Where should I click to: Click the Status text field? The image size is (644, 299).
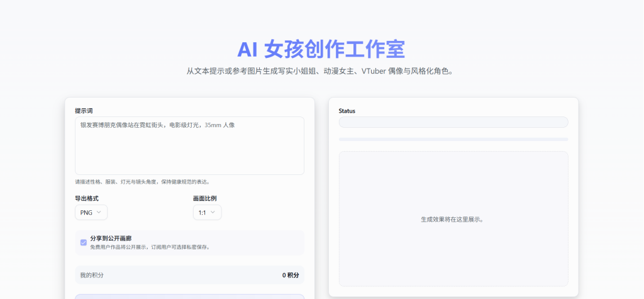click(x=453, y=122)
